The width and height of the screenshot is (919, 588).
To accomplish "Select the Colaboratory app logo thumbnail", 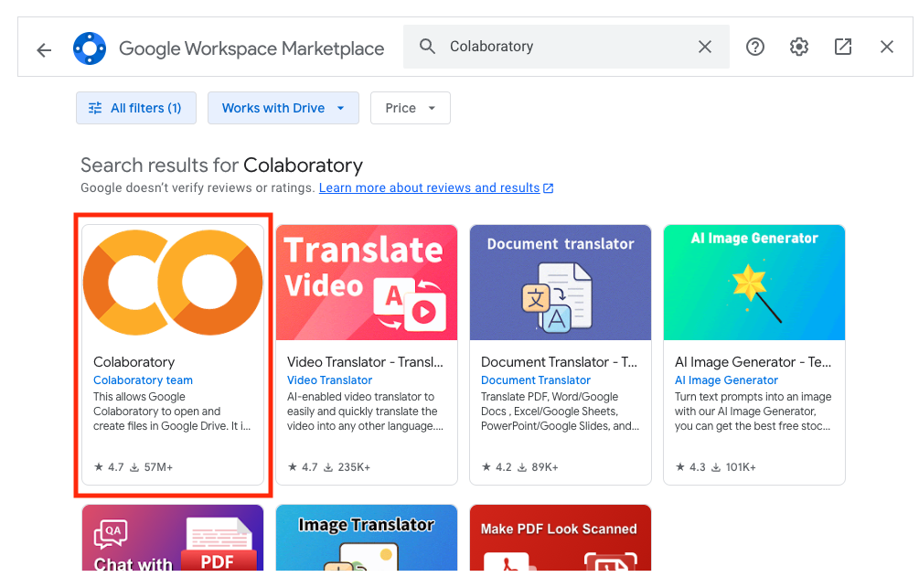I will point(173,283).
